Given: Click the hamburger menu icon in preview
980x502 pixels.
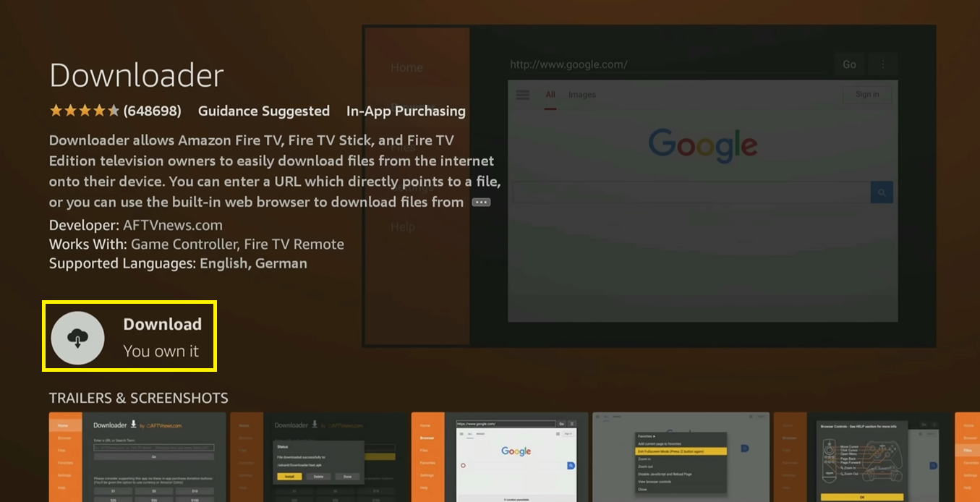Looking at the screenshot, I should (x=523, y=95).
